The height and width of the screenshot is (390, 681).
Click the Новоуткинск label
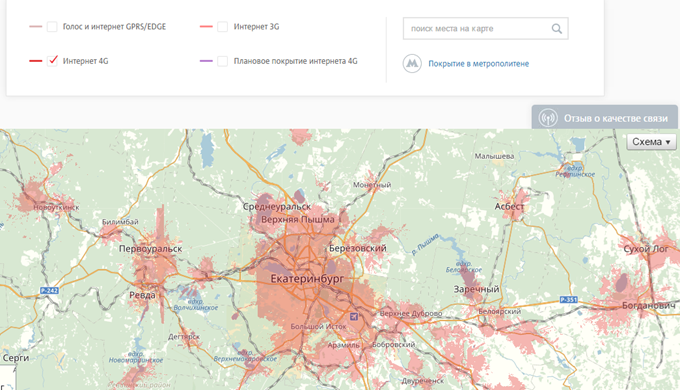coord(56,208)
